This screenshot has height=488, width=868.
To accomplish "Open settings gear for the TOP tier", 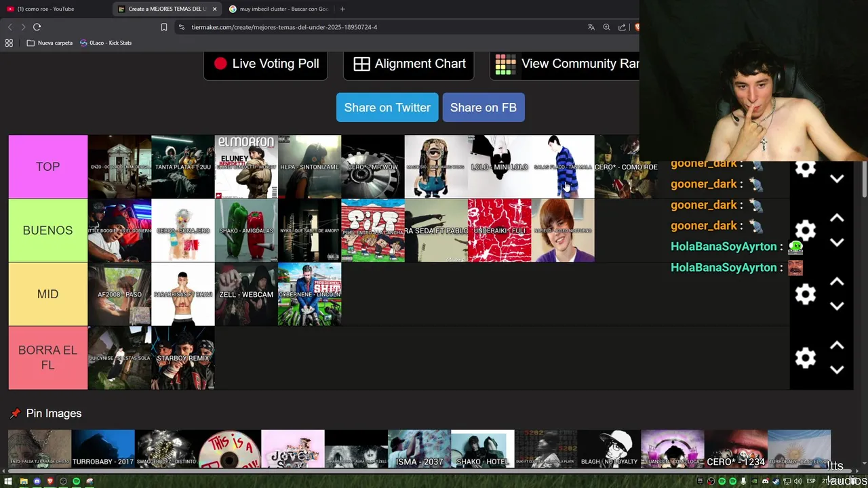I will point(805,167).
